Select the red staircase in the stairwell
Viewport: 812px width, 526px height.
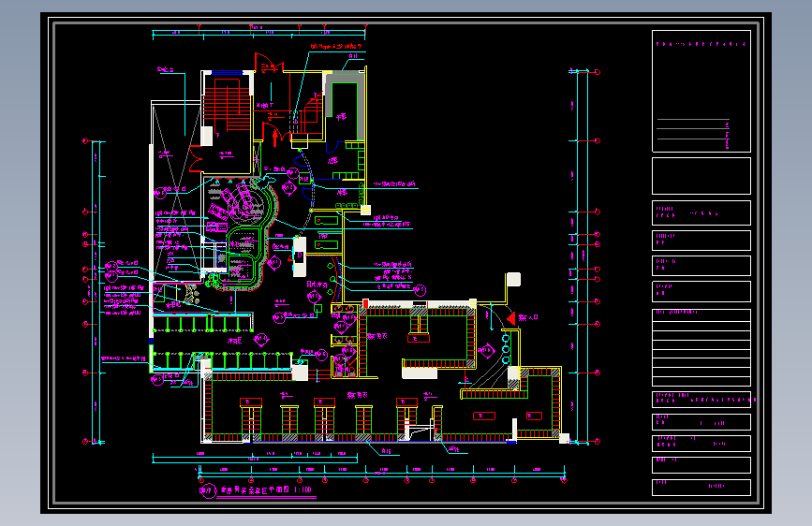point(227,104)
